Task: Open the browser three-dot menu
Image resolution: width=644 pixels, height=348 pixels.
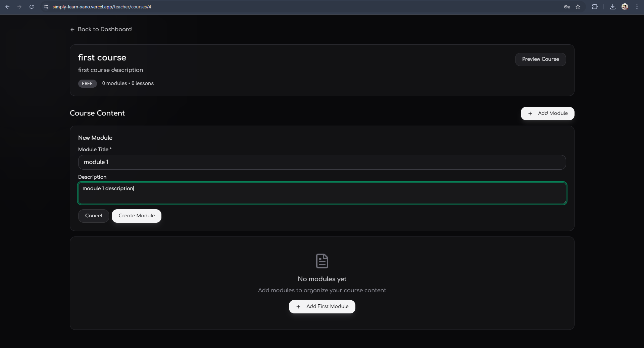Action: (x=637, y=7)
